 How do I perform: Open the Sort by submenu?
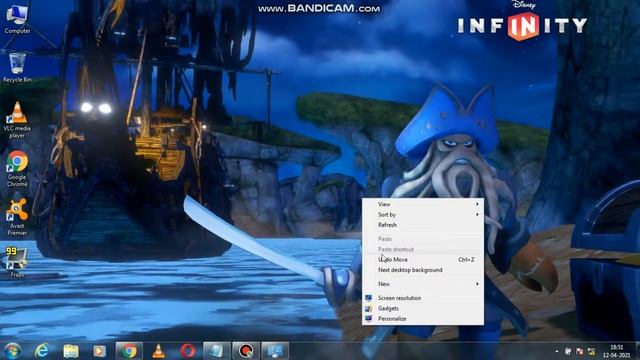click(423, 215)
